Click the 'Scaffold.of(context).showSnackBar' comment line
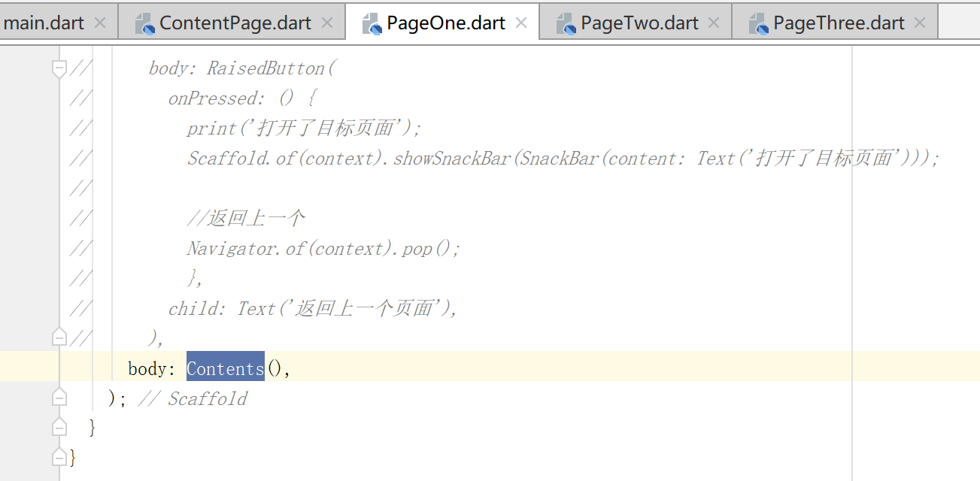980x481 pixels. tap(563, 159)
